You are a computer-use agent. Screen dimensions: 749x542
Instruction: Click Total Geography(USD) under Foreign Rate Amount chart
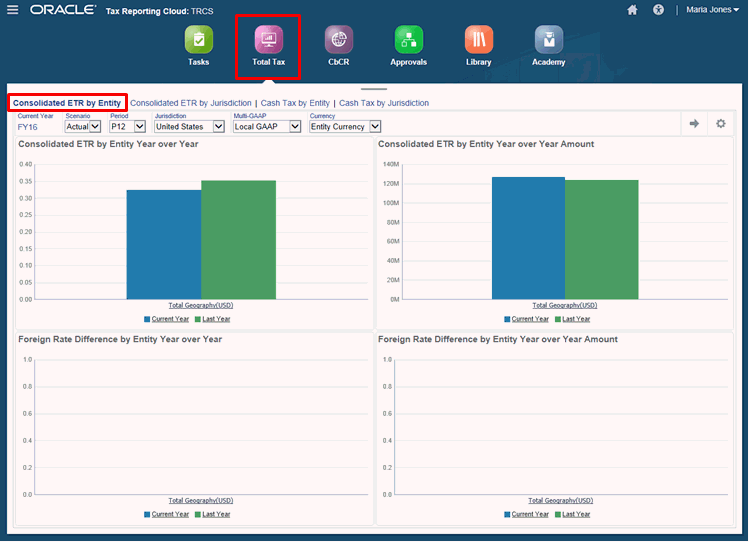pos(561,500)
